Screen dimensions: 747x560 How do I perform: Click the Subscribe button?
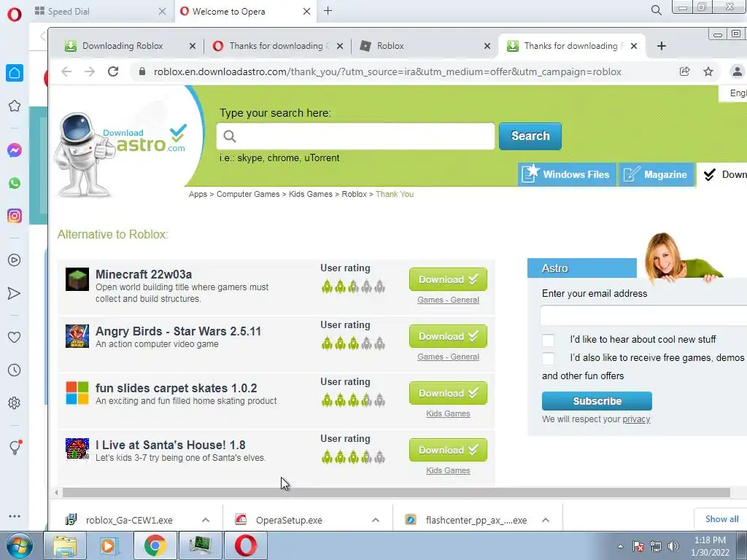click(597, 401)
